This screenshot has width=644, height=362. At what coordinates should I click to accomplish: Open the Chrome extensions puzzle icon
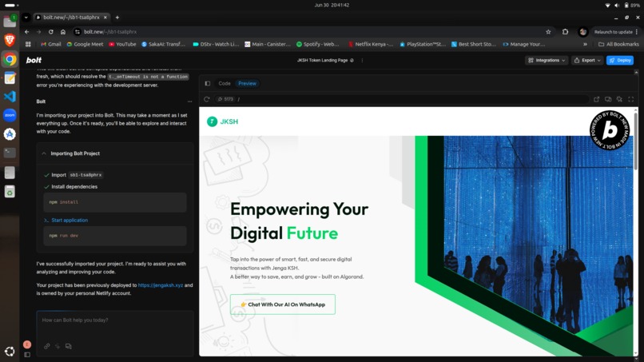(x=565, y=32)
